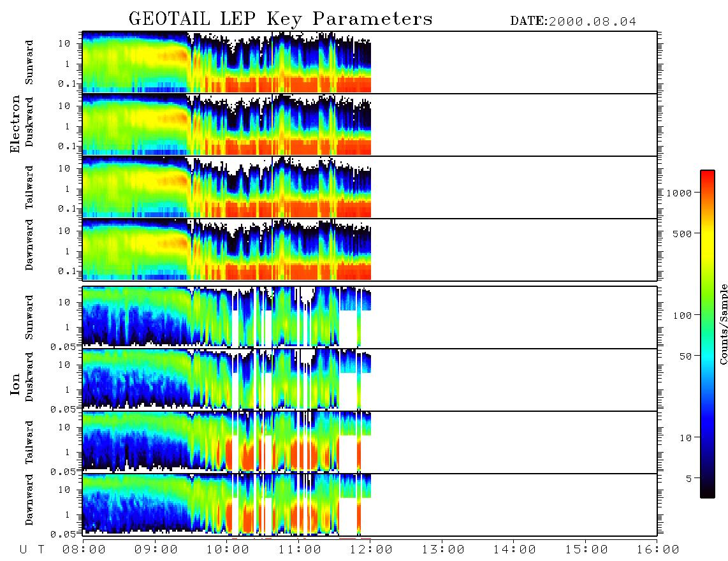
Task: Click the Ion Duskward spectrogram panel
Action: (x=370, y=379)
